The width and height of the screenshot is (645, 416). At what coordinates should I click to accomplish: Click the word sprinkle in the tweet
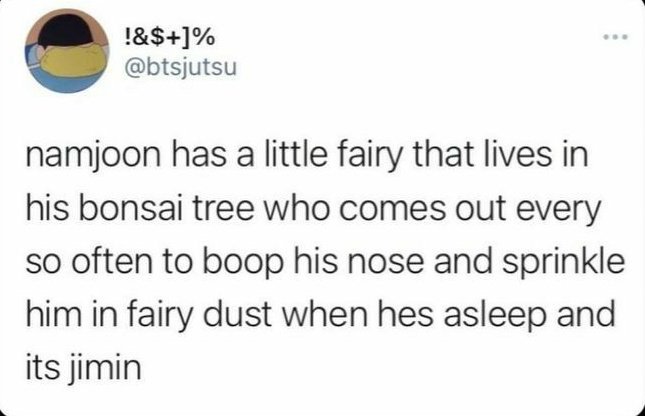click(563, 263)
